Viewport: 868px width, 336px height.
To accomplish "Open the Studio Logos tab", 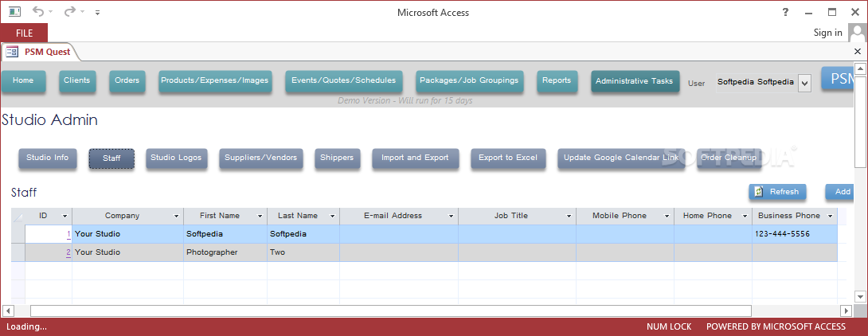I will pos(177,158).
